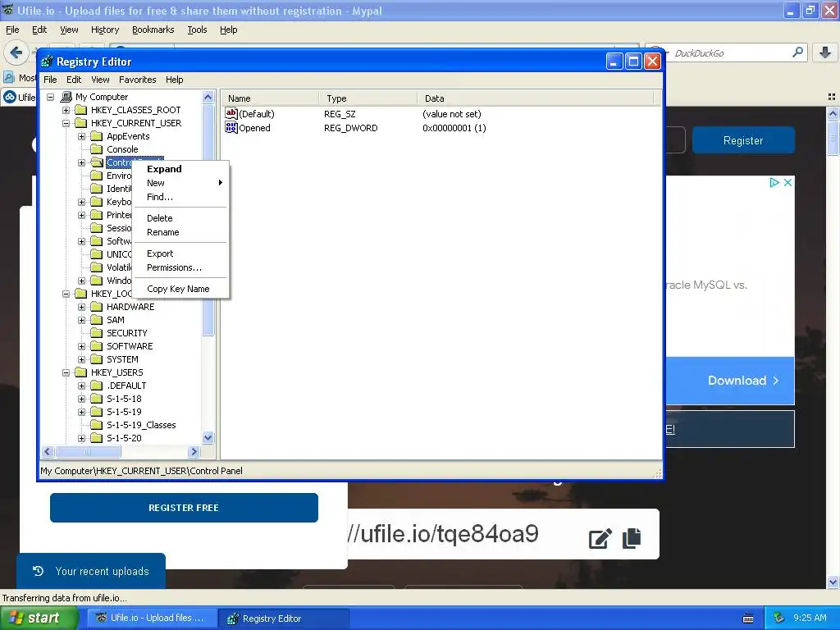This screenshot has height=630, width=840.
Task: Click the Registry Editor taskbar button
Action: click(x=284, y=619)
